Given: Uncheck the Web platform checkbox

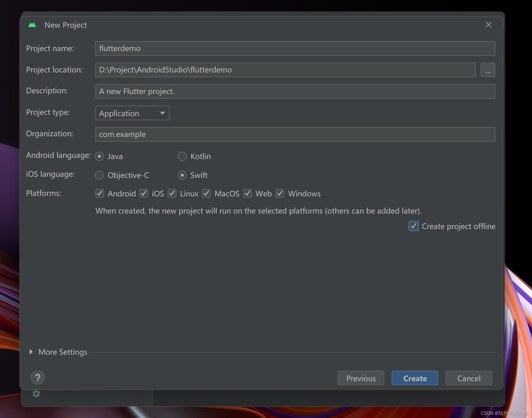Looking at the screenshot, I should (247, 193).
